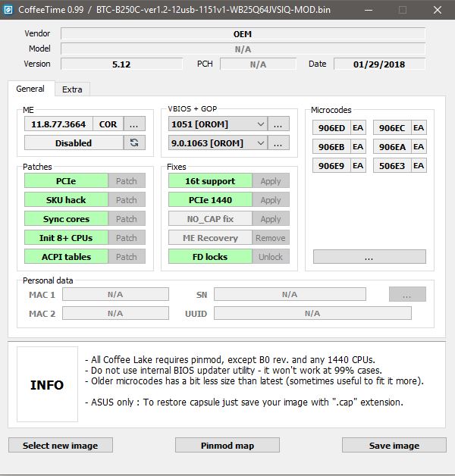The height and width of the screenshot is (476, 455).
Task: Click the Version 5.12 field
Action: (121, 64)
